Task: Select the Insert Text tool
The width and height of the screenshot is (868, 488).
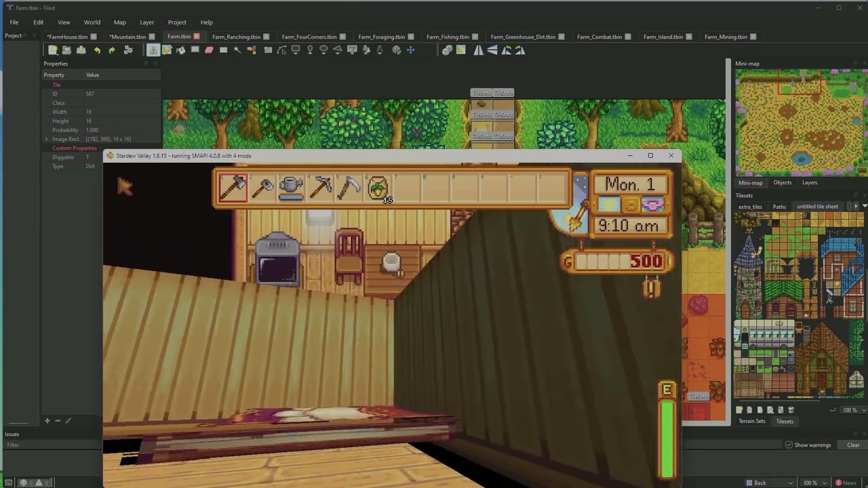Action: [x=380, y=50]
